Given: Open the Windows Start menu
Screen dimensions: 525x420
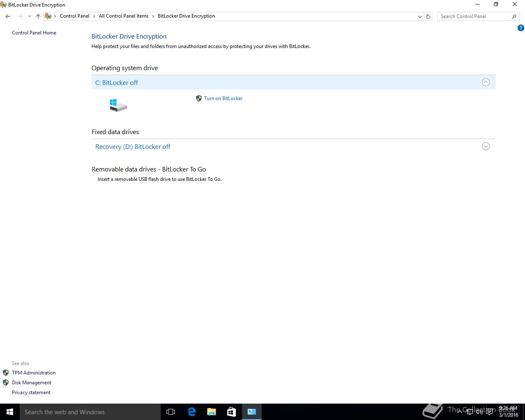Looking at the screenshot, I should [10, 412].
